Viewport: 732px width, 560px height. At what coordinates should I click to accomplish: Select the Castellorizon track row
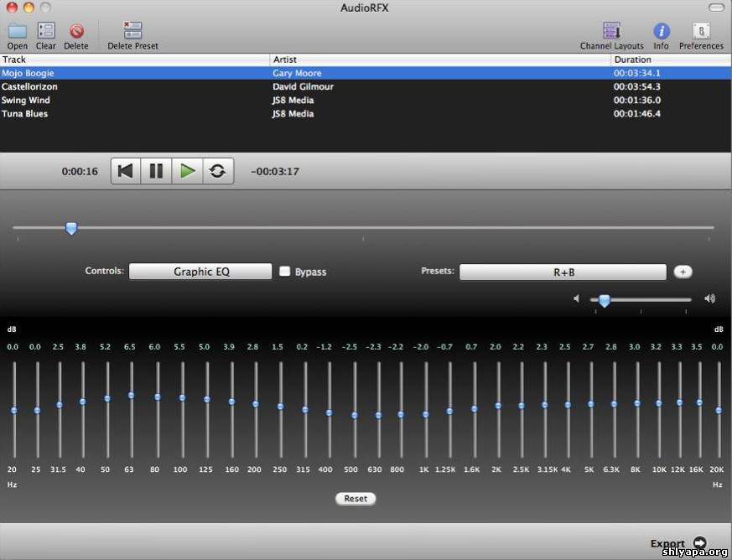tap(134, 86)
